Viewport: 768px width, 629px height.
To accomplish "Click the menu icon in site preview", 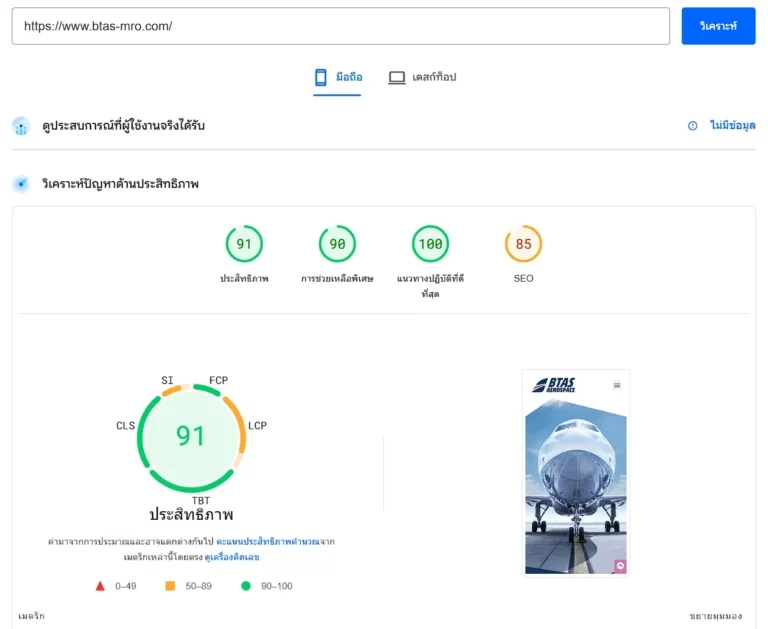I will pos(617,386).
